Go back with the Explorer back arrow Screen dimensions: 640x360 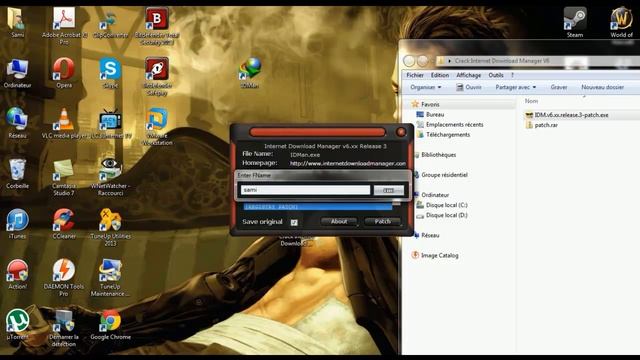409,61
